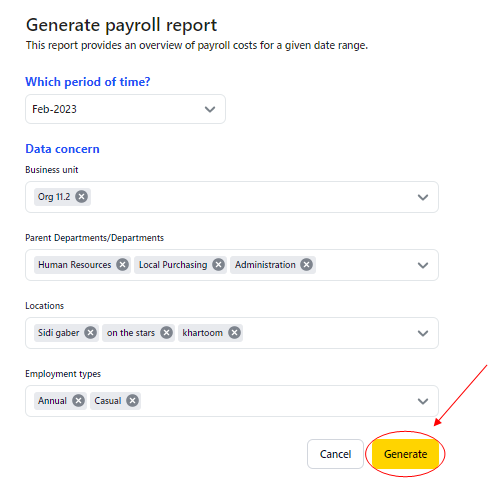493x484 pixels.
Task: Remove the Org 11.2 business unit tag
Action: [x=81, y=197]
